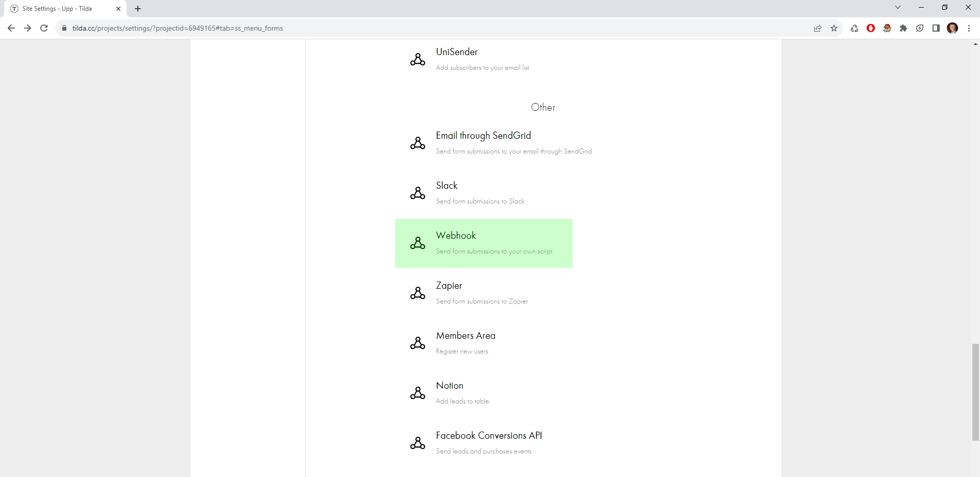Open the UniSender service
This screenshot has height=477, width=980.
tap(457, 52)
